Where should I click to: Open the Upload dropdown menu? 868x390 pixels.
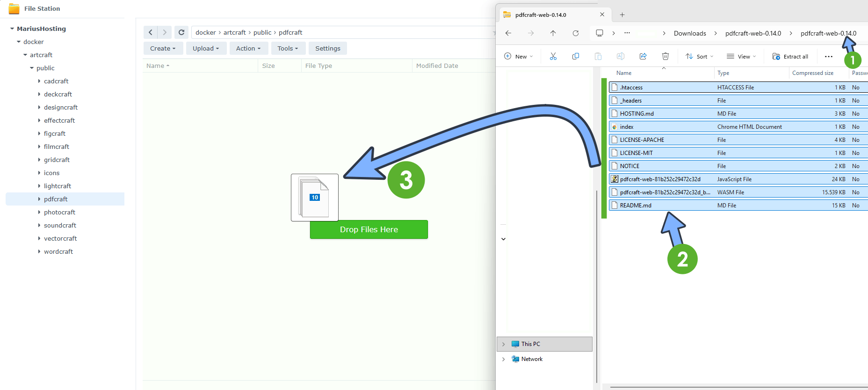tap(206, 48)
